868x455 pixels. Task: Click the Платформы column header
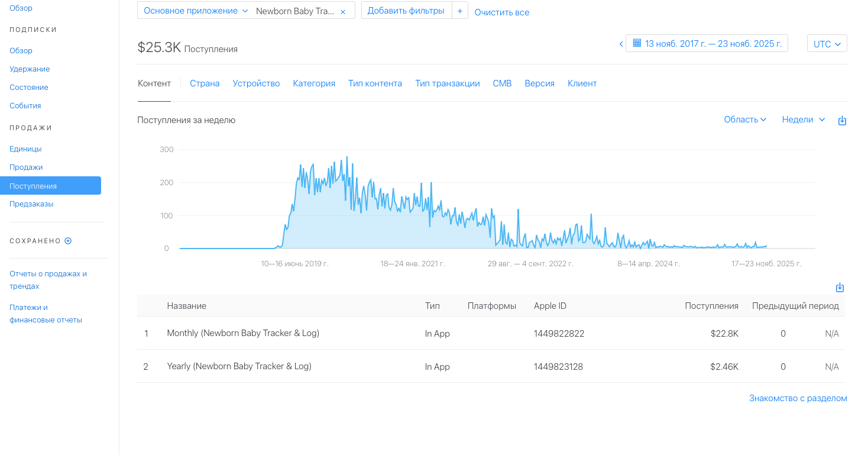pyautogui.click(x=492, y=306)
